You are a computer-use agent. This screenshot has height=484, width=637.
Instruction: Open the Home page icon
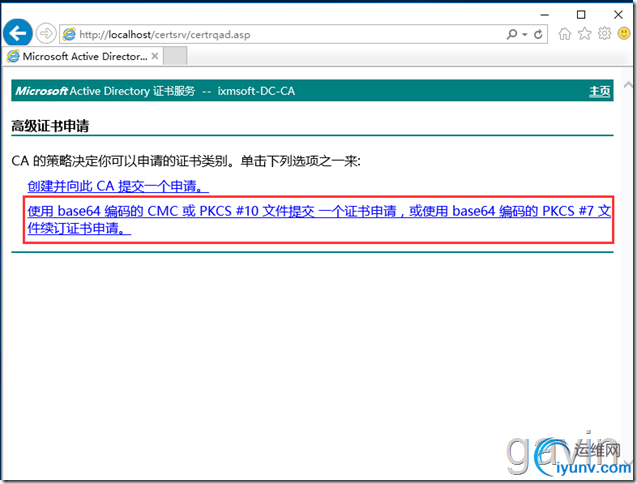[564, 34]
